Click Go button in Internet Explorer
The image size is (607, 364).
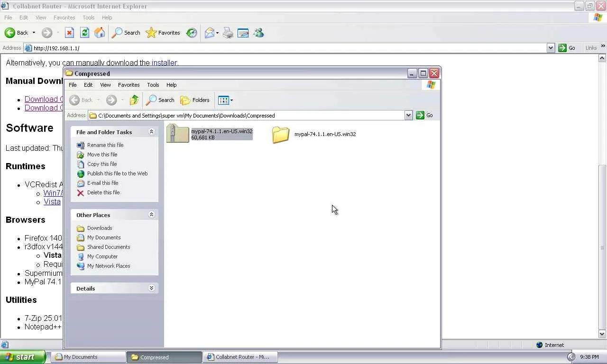[567, 48]
